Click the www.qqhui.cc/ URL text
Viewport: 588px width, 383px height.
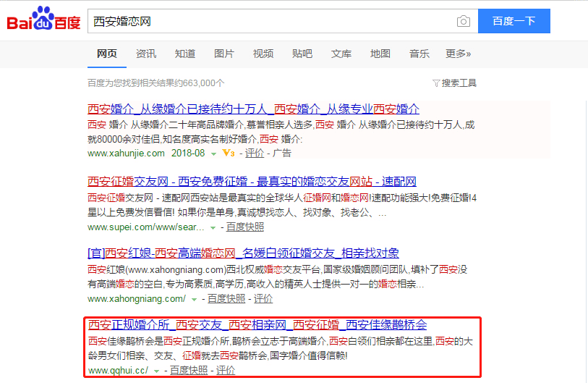118,371
